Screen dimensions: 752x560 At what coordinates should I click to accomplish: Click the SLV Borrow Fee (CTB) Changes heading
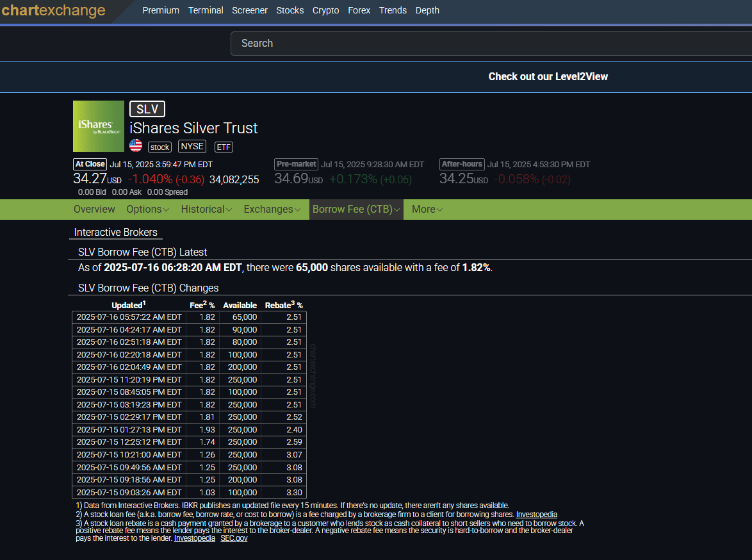click(148, 288)
